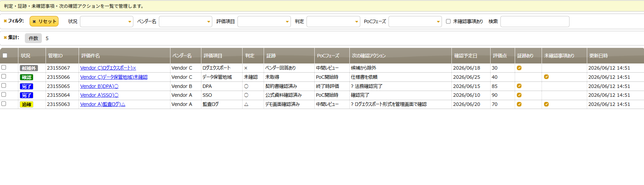Click the 証跡あり check icon for 23155067
Image resolution: width=644 pixels, height=185 pixels.
[519, 68]
